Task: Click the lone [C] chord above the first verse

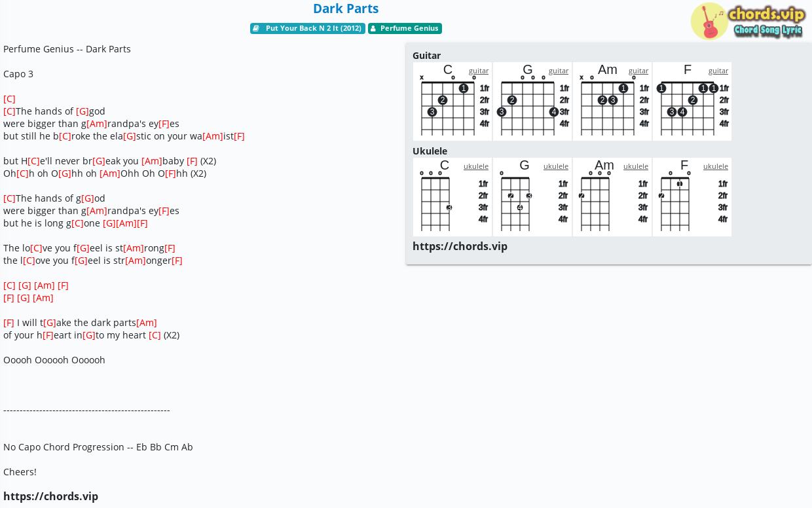Action: 9,99
